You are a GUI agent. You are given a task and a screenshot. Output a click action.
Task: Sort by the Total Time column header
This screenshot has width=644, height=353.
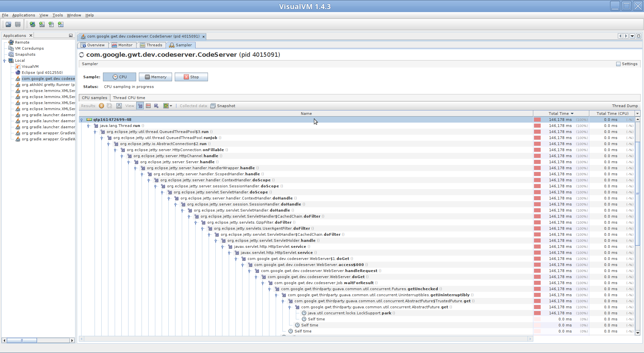(x=559, y=114)
